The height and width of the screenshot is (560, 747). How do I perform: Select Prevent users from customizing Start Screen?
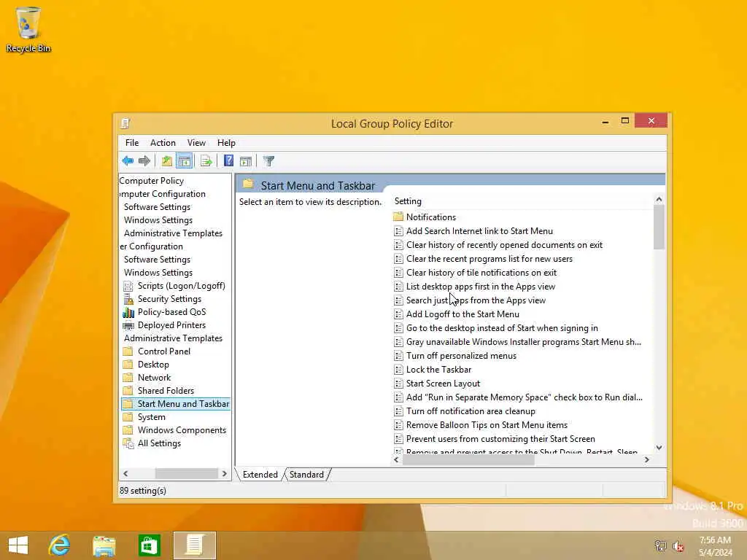point(500,439)
